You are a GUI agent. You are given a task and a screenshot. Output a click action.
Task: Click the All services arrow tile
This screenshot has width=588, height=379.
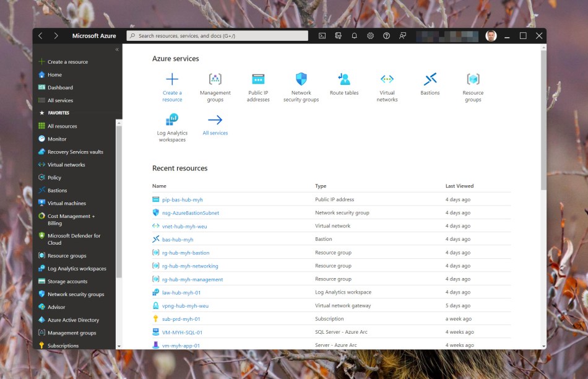pos(215,124)
